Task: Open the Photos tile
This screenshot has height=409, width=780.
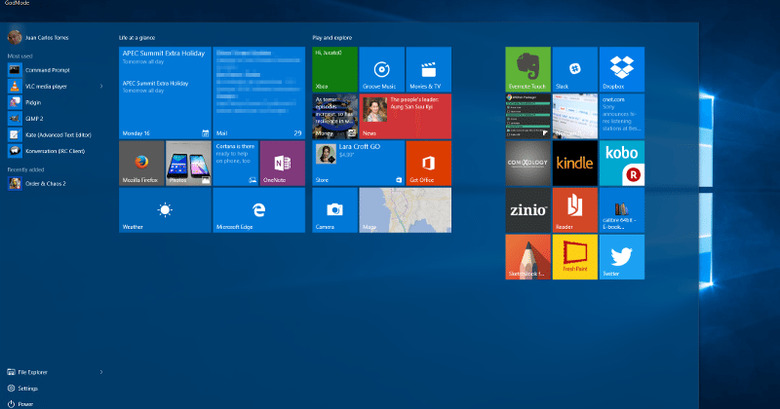Action: click(188, 163)
